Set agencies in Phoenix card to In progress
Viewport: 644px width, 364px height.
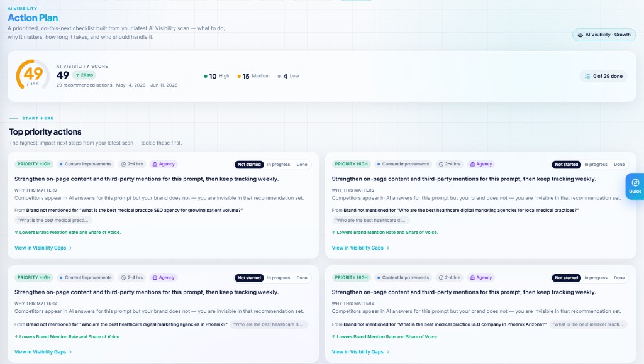coord(279,278)
